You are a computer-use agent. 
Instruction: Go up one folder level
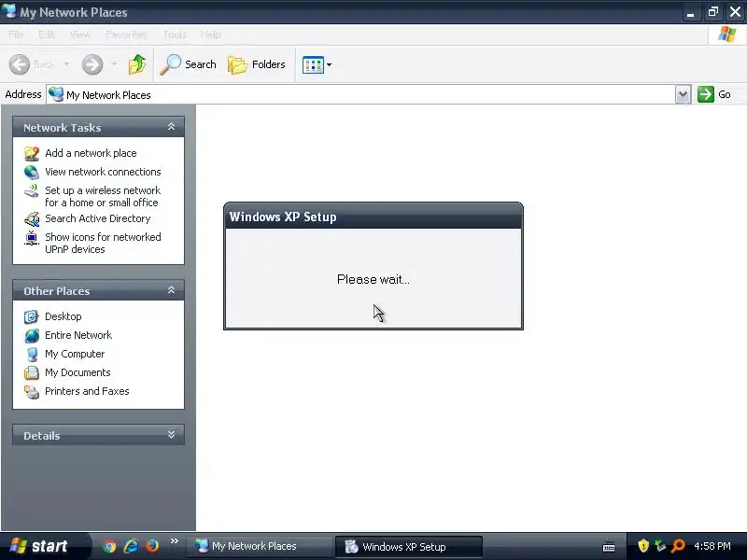137,64
